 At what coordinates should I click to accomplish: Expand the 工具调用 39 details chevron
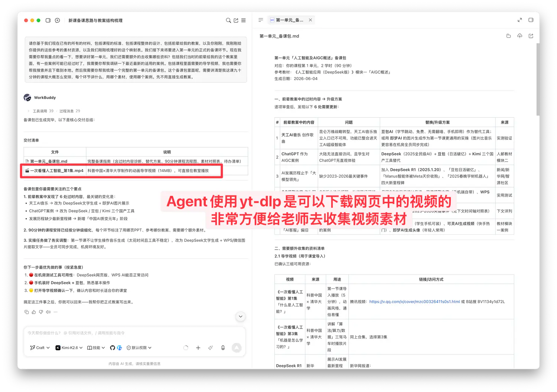(x=29, y=111)
